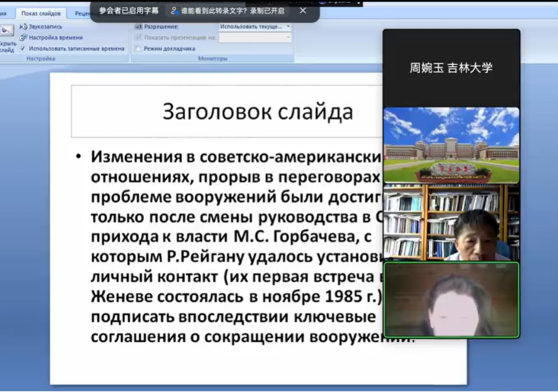The image size is (558, 392).
Task: Select the green-highlighted active speaker tile
Action: point(451,300)
